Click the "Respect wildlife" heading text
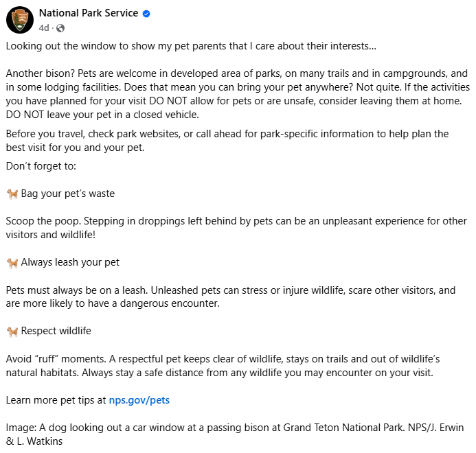The width and height of the screenshot is (476, 453). (x=56, y=331)
